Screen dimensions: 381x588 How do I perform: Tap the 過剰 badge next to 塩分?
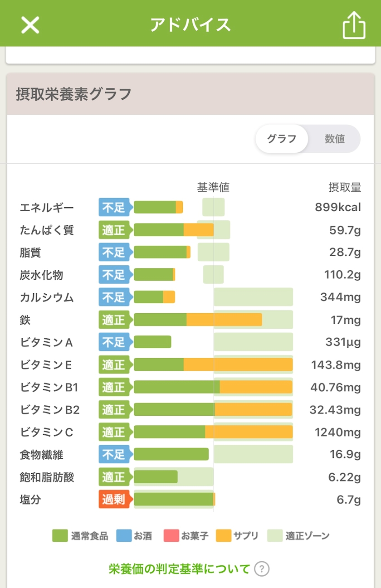(x=114, y=500)
